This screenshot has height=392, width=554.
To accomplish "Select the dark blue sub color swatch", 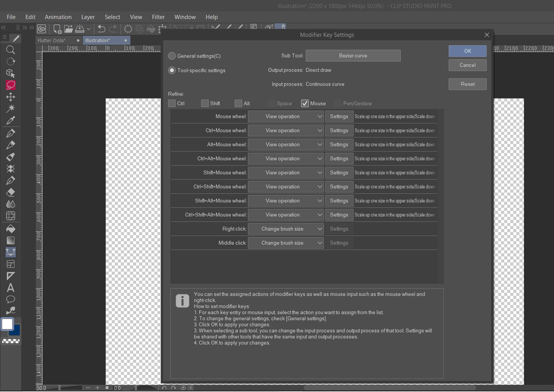I will tap(16, 331).
